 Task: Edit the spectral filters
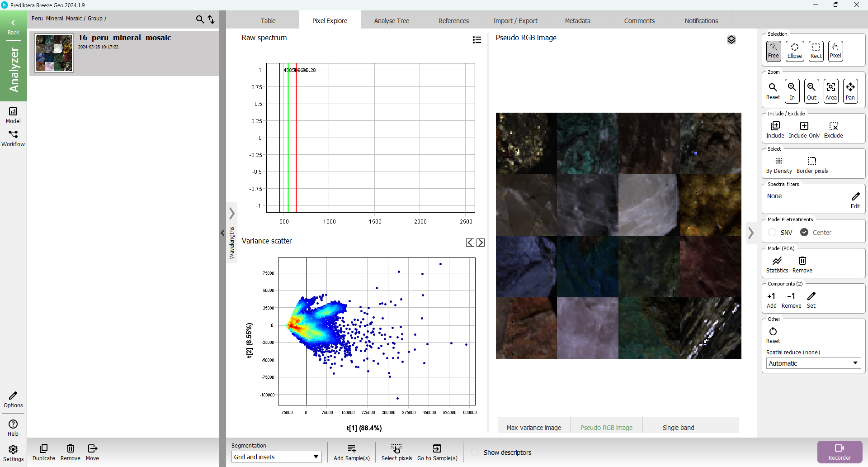855,199
